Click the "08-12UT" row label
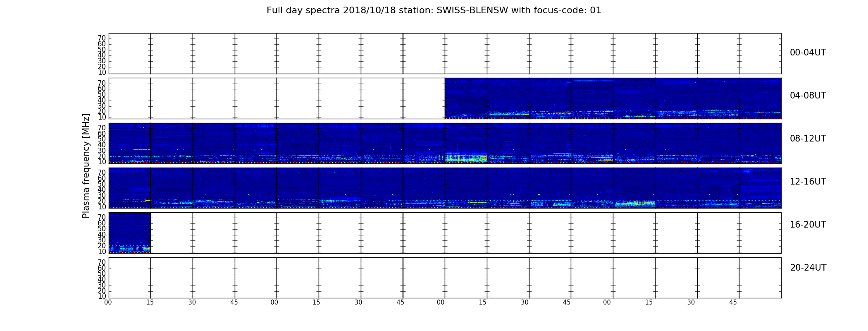This screenshot has height=331, width=868. point(808,139)
